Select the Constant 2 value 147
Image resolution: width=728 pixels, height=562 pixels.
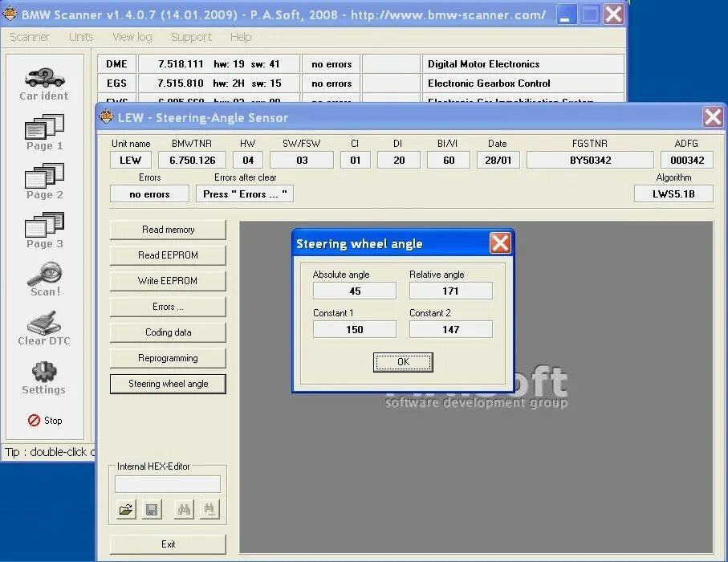(451, 330)
